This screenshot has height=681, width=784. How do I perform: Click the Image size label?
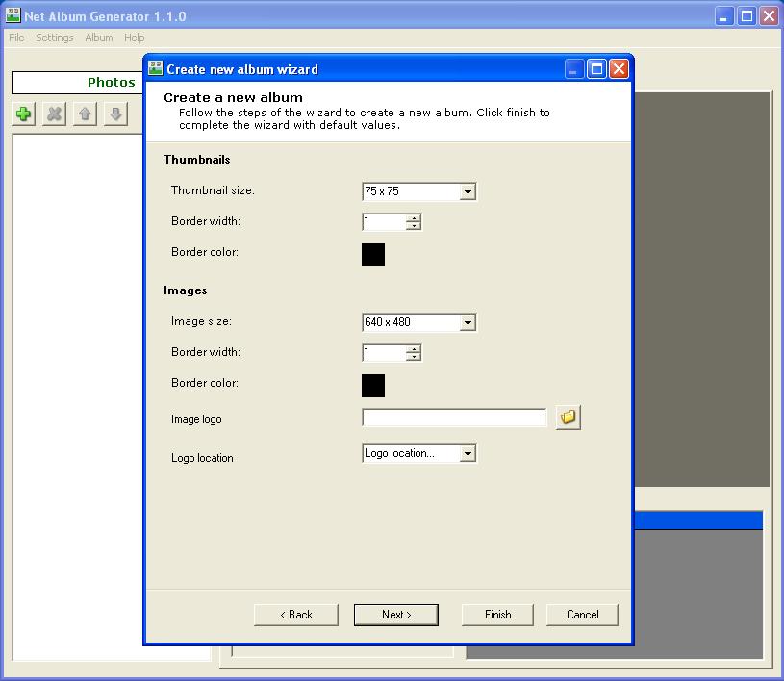click(201, 321)
